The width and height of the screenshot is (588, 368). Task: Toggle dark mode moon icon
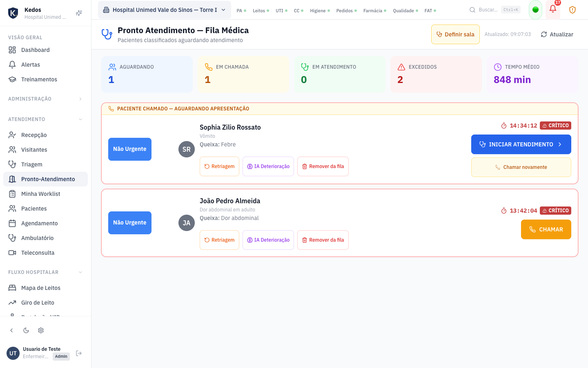(x=26, y=330)
